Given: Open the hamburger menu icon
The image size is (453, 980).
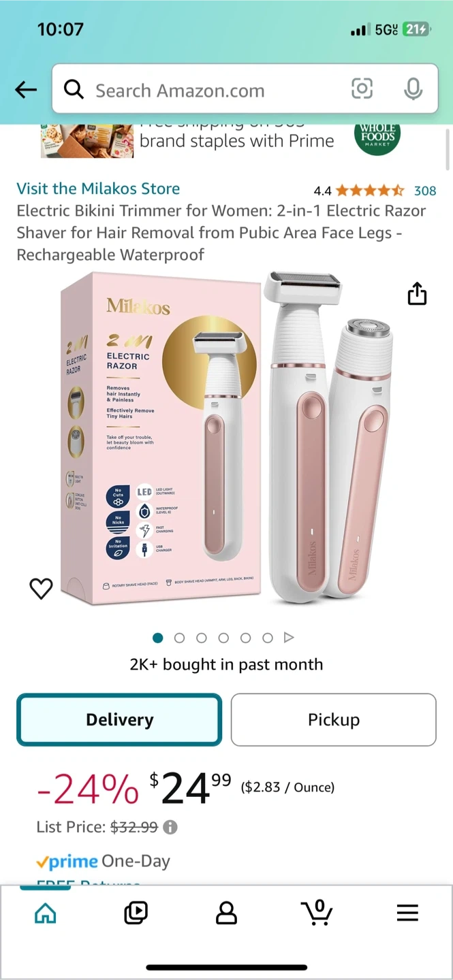Looking at the screenshot, I should (407, 913).
